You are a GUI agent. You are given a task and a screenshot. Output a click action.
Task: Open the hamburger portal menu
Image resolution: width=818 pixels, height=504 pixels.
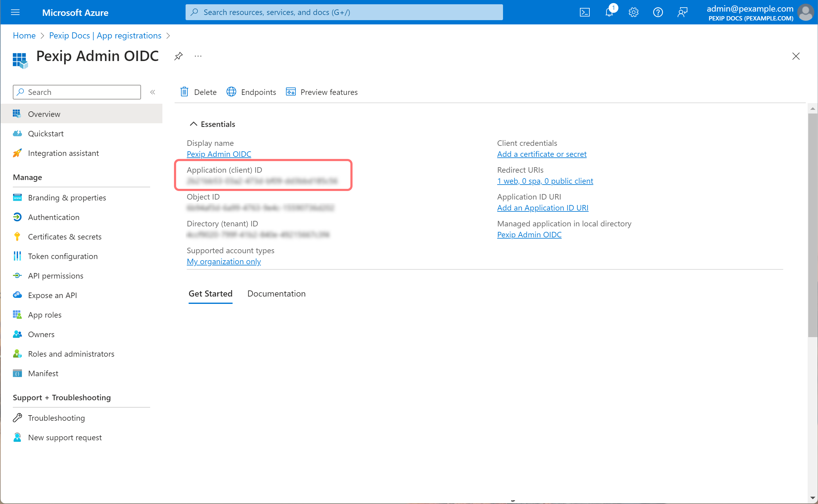pyautogui.click(x=15, y=12)
